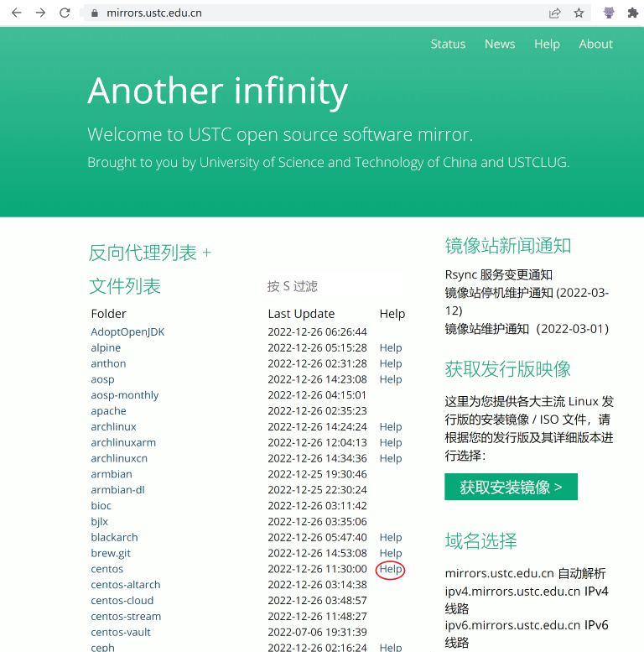Screen dimensions: 644x652
Task: Expand the 反向代理列表 + section
Action: [x=150, y=253]
